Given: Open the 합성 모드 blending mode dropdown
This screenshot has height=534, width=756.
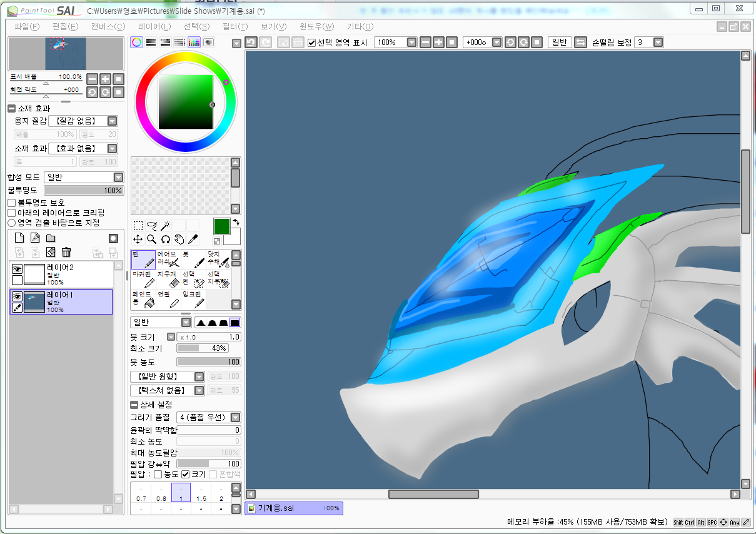Looking at the screenshot, I should (118, 177).
